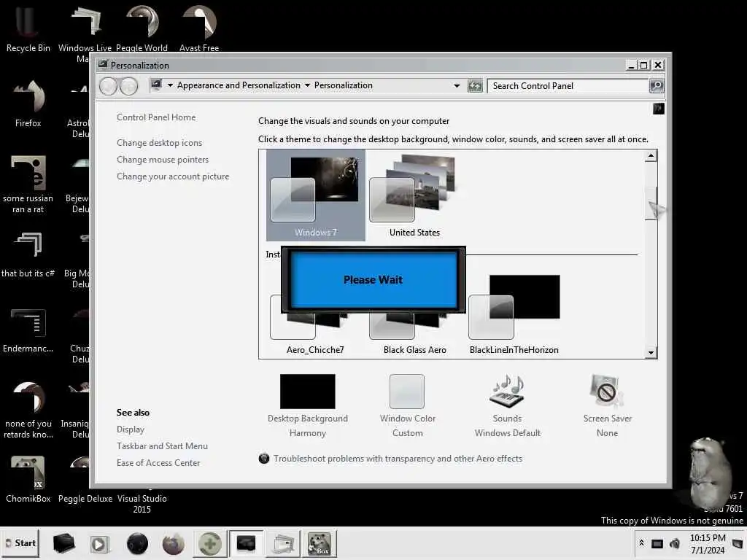Open the 'that but its c#' icon
Viewport: 747px width, 560px height.
(x=28, y=254)
